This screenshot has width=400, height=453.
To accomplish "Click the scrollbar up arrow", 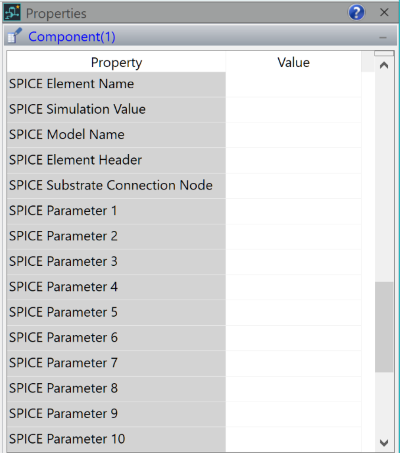I will click(x=384, y=65).
